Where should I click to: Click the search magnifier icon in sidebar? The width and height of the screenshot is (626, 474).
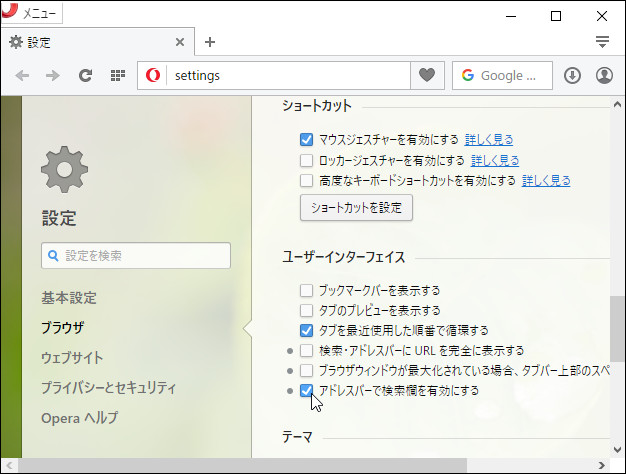click(53, 256)
